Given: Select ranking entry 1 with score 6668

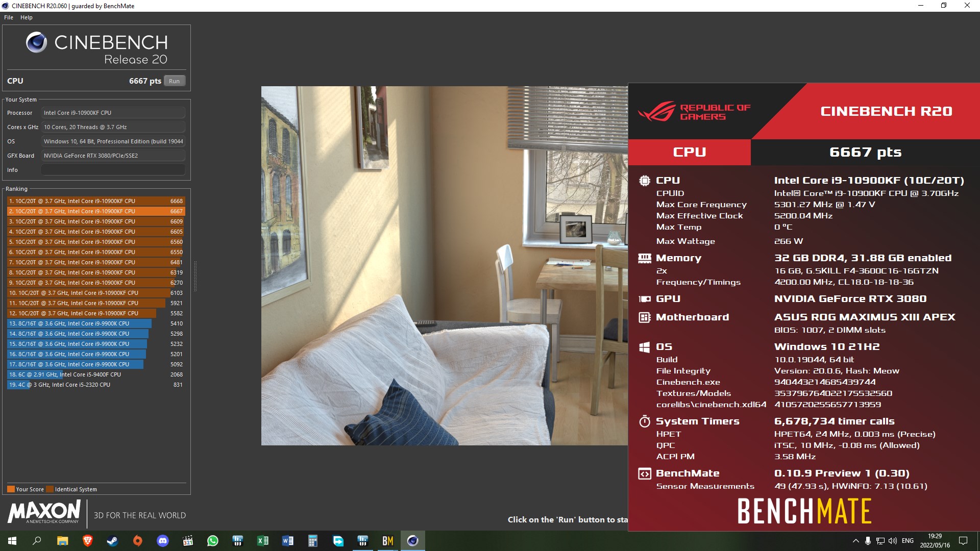Looking at the screenshot, I should tap(96, 201).
